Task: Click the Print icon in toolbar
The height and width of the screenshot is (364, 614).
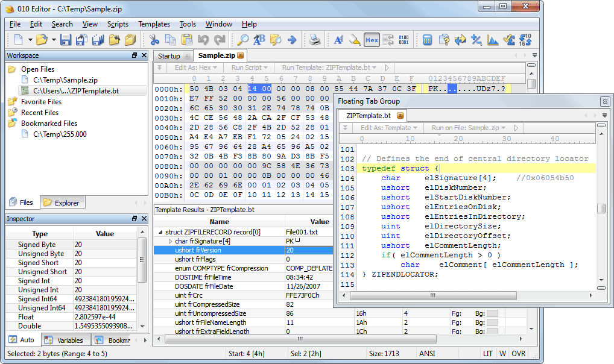Action: coord(315,40)
